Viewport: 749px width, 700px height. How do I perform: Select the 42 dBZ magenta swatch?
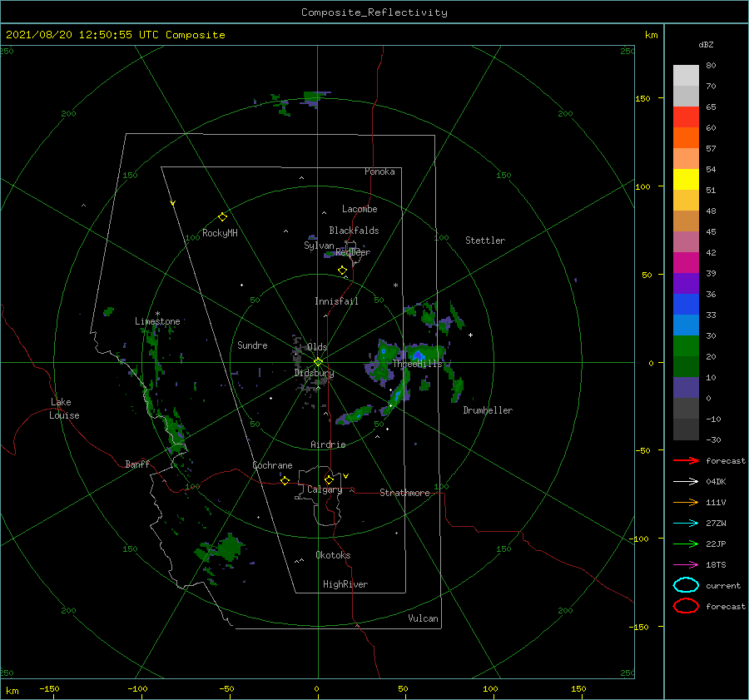686,262
